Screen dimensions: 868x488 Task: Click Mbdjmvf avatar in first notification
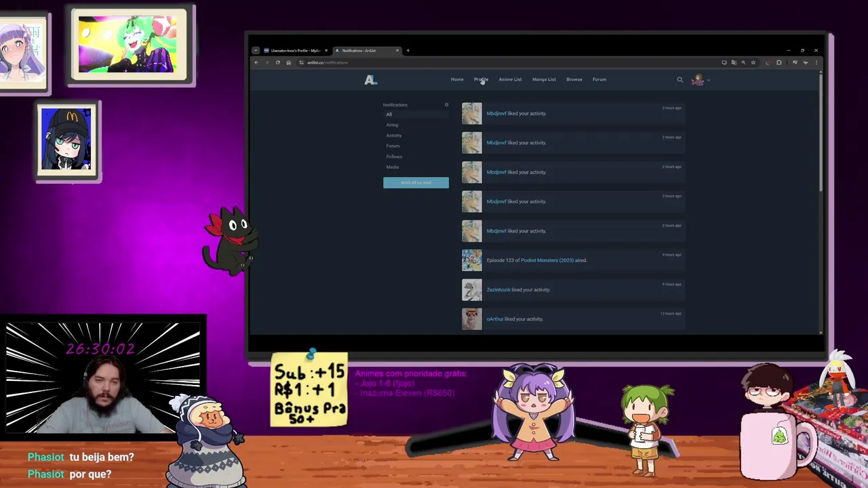472,113
